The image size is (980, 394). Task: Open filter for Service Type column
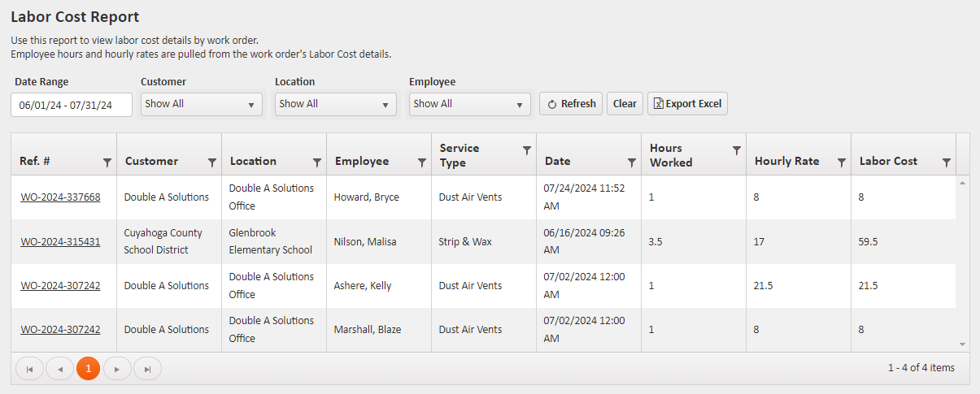pyautogui.click(x=527, y=150)
